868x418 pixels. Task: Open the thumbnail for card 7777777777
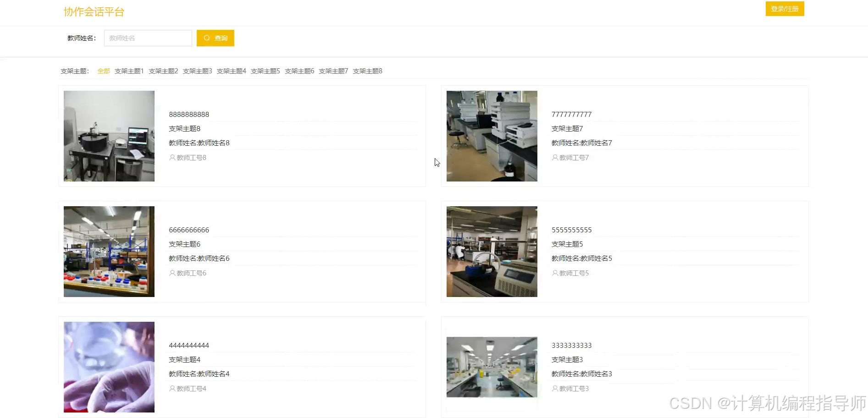[x=492, y=136]
